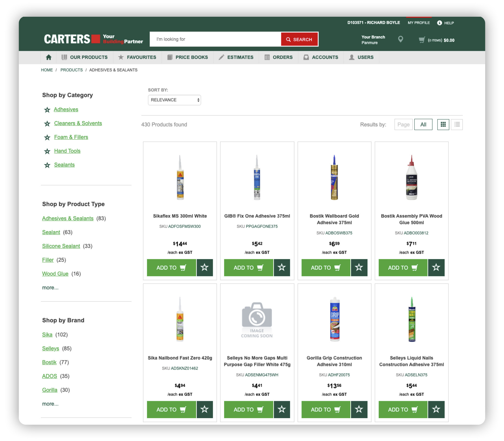This screenshot has width=504, height=441.
Task: Click the red Search button
Action: click(x=299, y=39)
